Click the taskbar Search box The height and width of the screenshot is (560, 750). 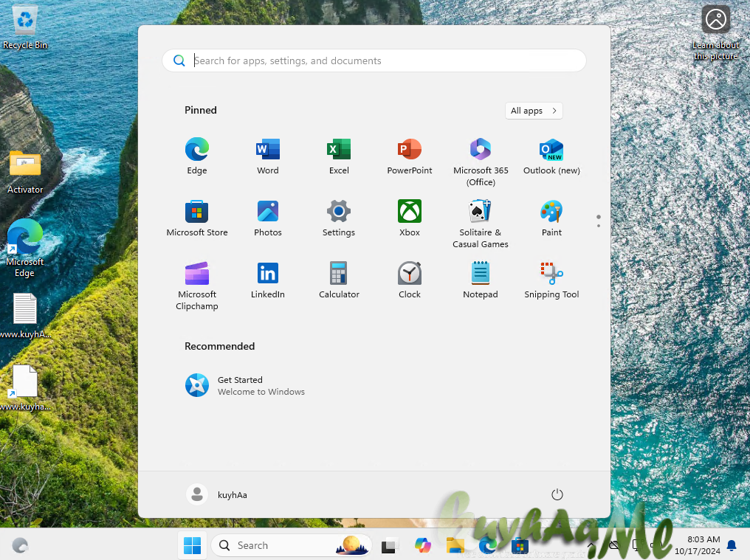292,545
